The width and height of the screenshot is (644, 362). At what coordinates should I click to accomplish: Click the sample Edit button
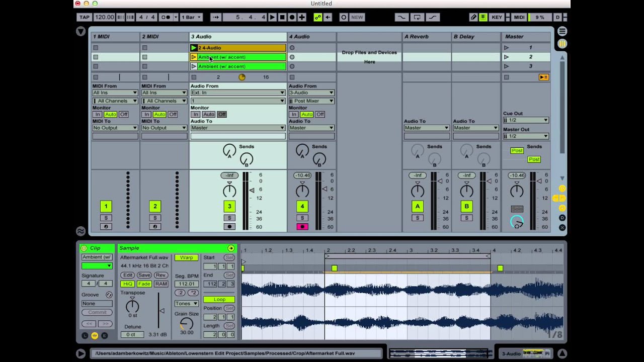pos(128,275)
